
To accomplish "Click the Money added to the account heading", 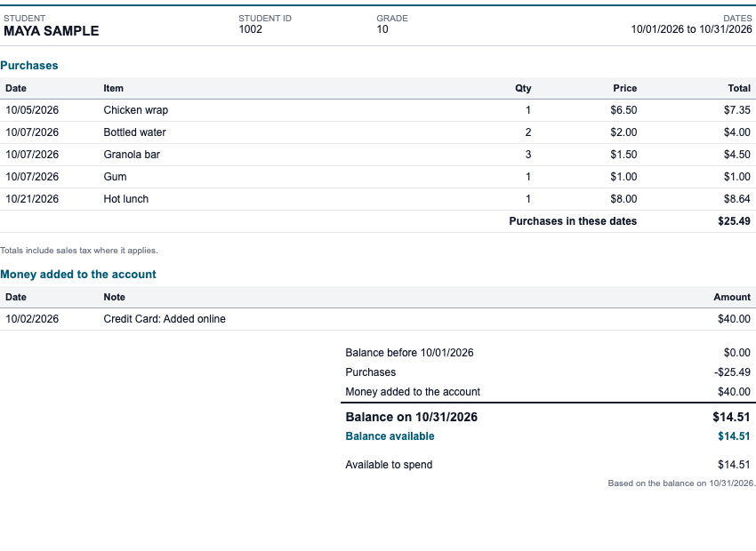I will (x=78, y=275).
